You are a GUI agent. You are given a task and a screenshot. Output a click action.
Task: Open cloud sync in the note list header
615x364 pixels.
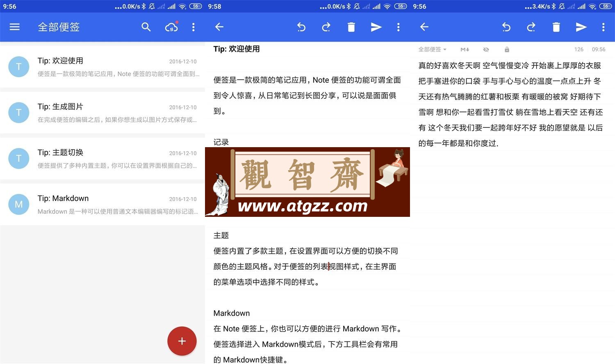tap(171, 27)
